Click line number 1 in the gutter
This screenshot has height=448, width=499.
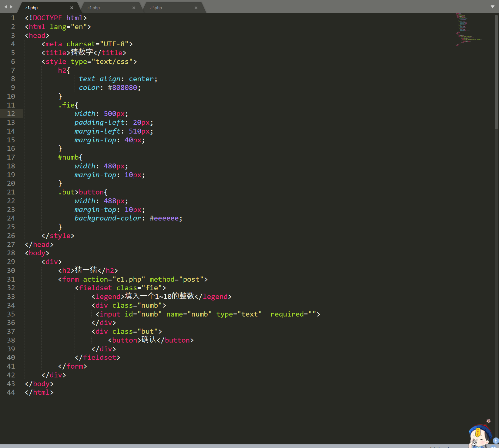13,18
